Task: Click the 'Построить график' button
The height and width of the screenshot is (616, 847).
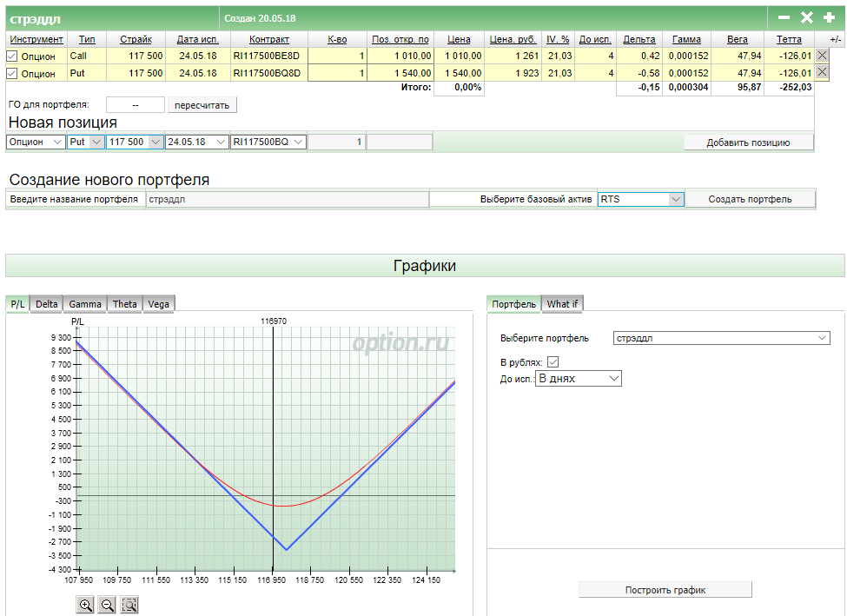Action: tap(665, 590)
